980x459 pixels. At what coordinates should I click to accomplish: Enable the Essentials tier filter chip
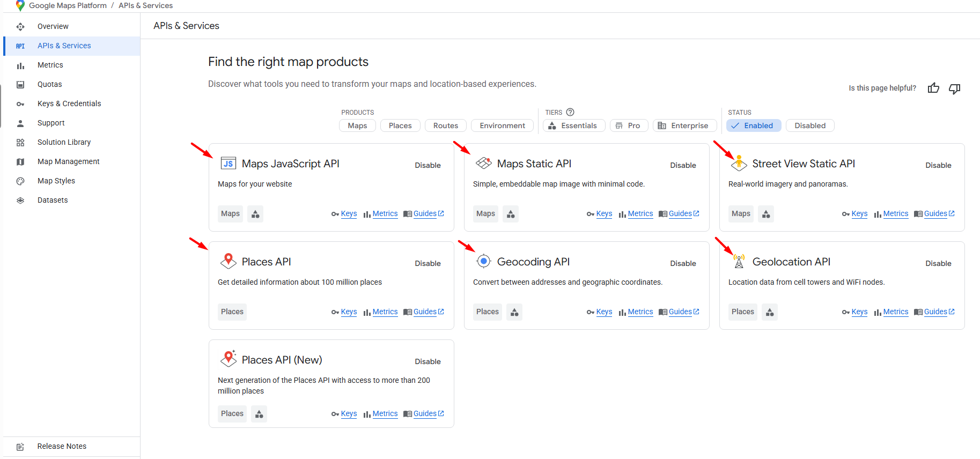coord(573,125)
